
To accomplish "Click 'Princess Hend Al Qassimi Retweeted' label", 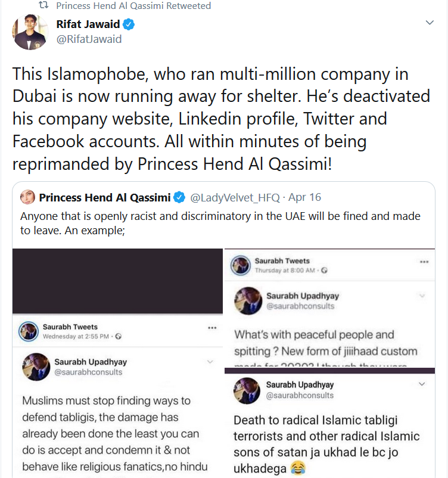I will [133, 6].
